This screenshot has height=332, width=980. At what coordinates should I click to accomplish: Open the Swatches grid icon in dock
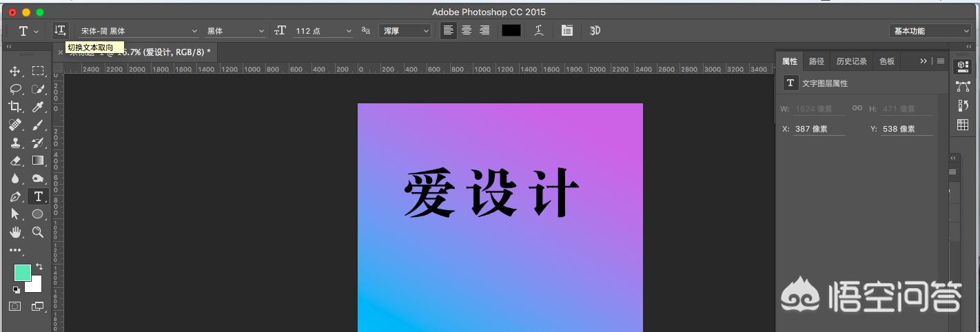[x=963, y=125]
